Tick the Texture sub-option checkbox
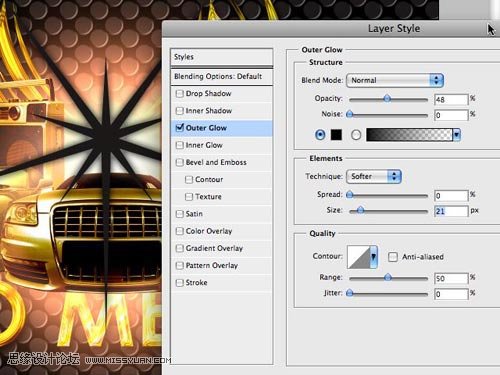 [189, 197]
